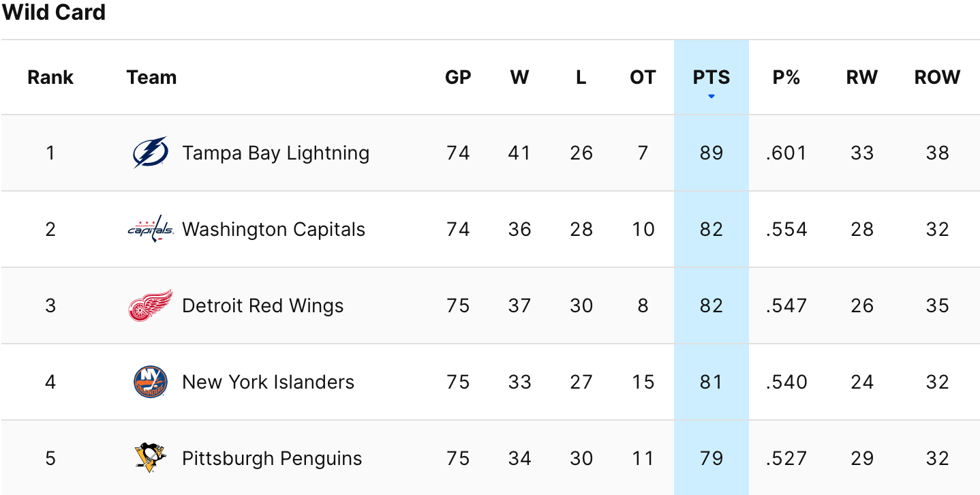Click the Pittsburgh Penguins logo
The image size is (980, 495).
pyautogui.click(x=151, y=458)
